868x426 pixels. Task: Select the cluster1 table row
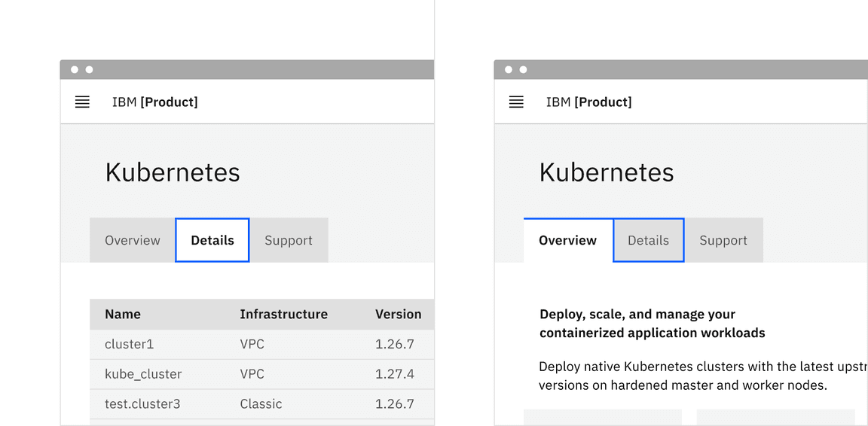(x=130, y=345)
